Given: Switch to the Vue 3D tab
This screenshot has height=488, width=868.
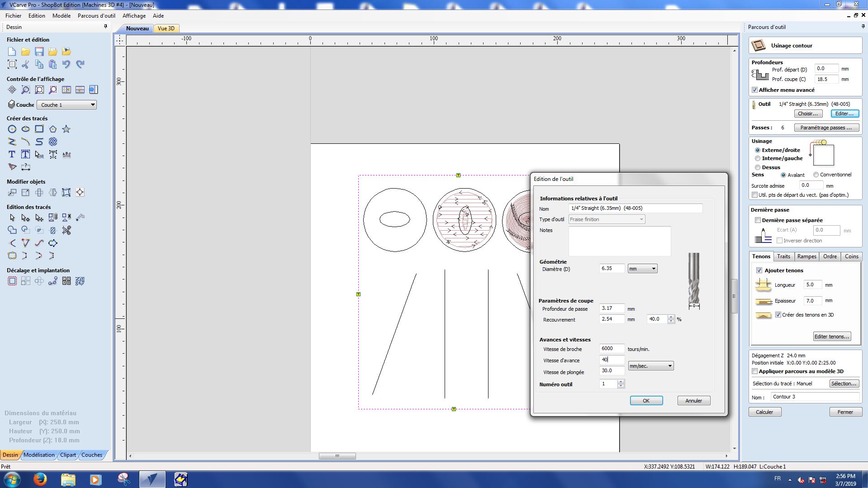Looking at the screenshot, I should (x=166, y=28).
